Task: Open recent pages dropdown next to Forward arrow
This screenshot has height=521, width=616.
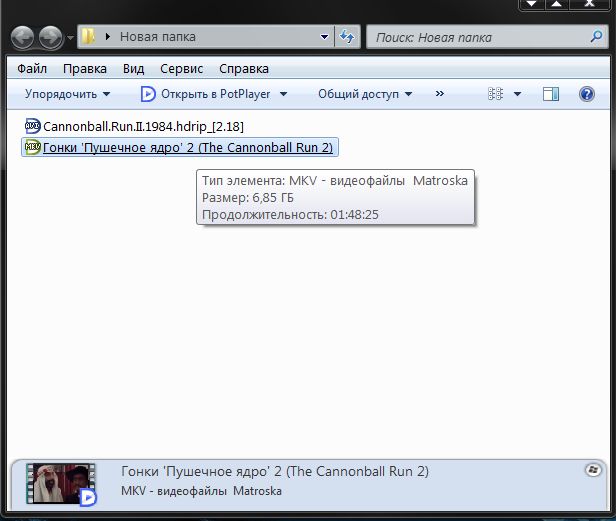Action: click(70, 38)
